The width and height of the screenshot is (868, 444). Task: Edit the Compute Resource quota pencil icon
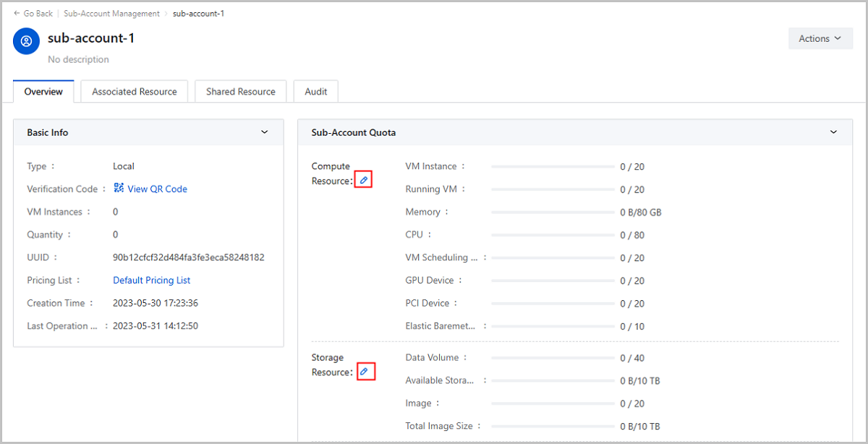pyautogui.click(x=364, y=180)
